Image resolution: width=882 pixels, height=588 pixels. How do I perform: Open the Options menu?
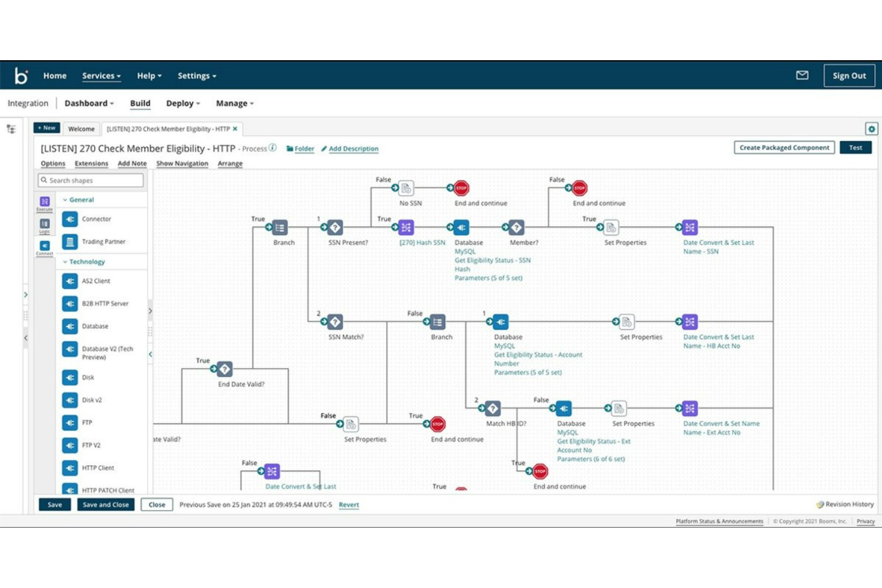coord(53,163)
